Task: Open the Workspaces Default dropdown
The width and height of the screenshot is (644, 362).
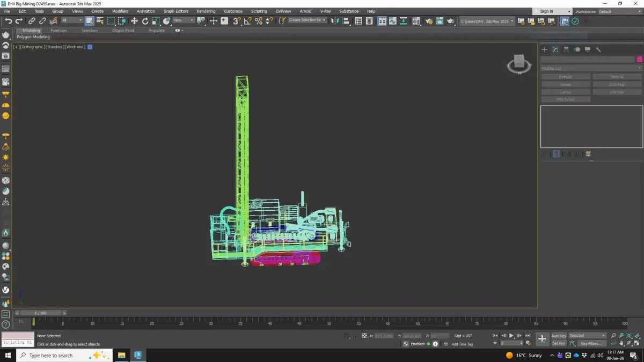Action: tap(619, 11)
